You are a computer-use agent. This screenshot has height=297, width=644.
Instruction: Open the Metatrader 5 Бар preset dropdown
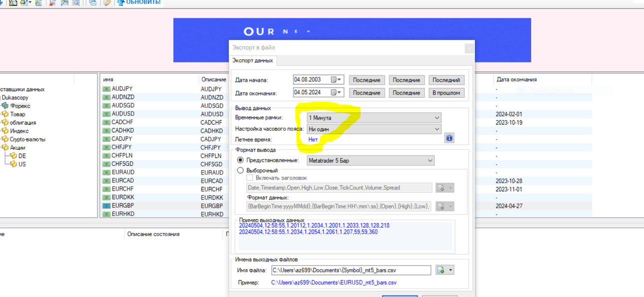370,161
